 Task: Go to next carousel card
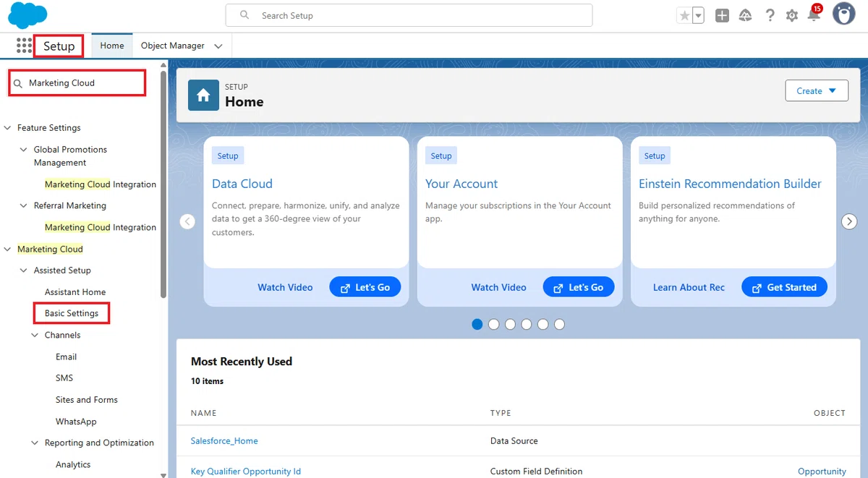click(x=849, y=222)
